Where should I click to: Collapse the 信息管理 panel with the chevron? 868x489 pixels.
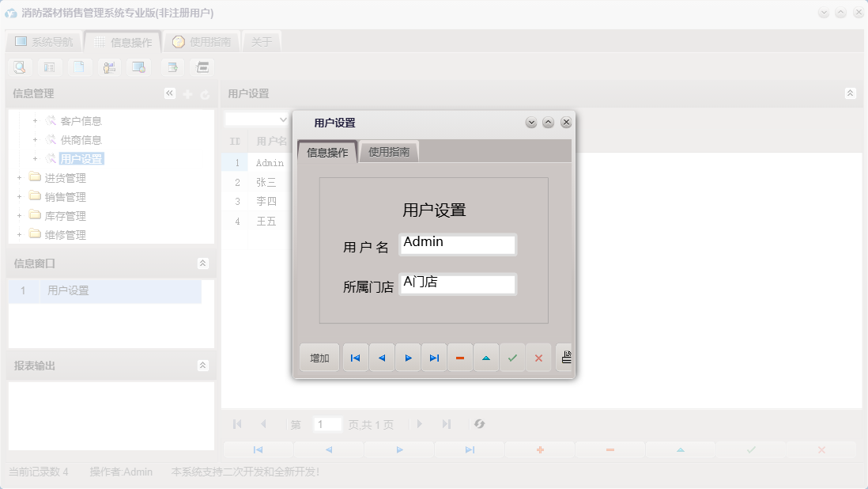(x=169, y=93)
